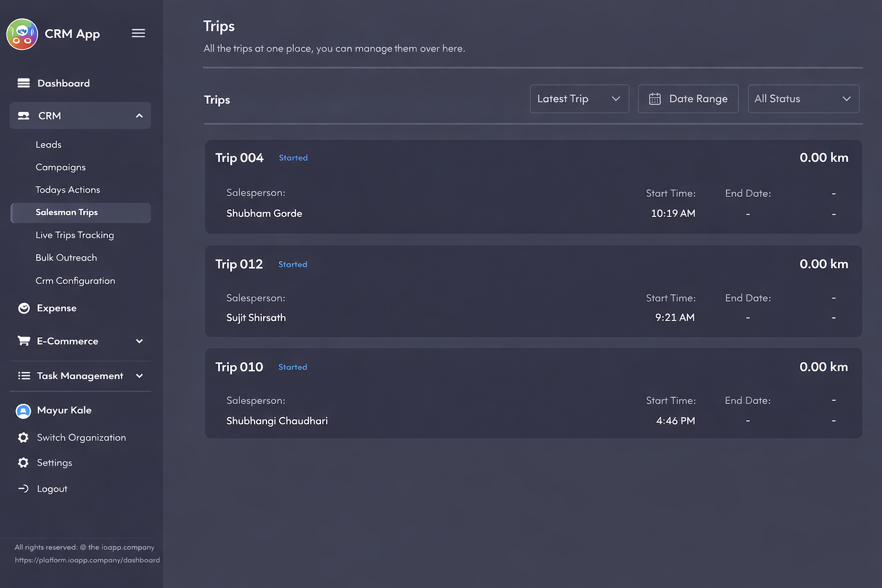Open the All Status filter dropdown
Screen dimensions: 882x588
point(803,99)
